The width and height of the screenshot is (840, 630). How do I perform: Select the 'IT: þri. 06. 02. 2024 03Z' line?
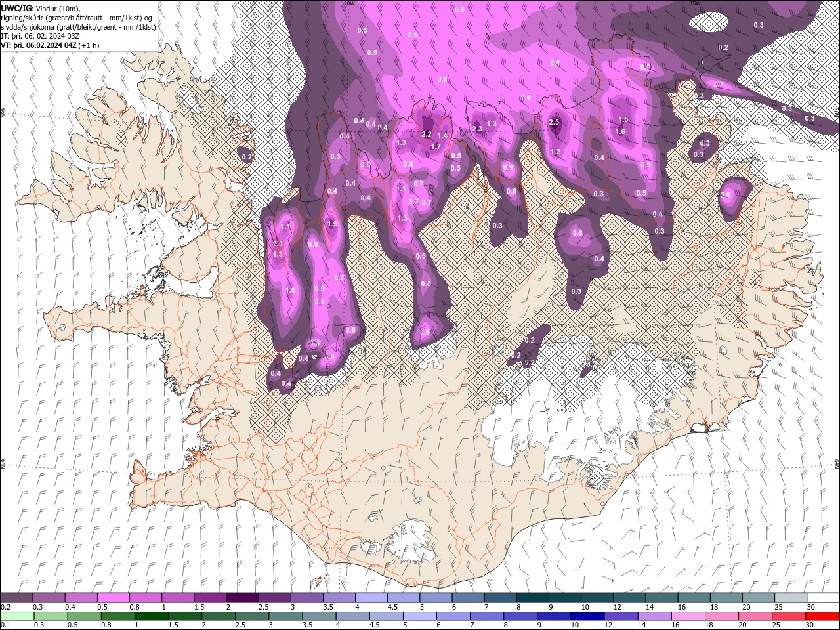[41, 36]
